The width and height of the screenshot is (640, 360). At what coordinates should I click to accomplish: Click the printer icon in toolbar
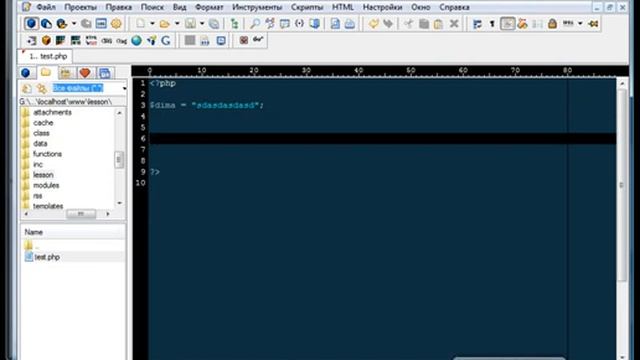350,24
